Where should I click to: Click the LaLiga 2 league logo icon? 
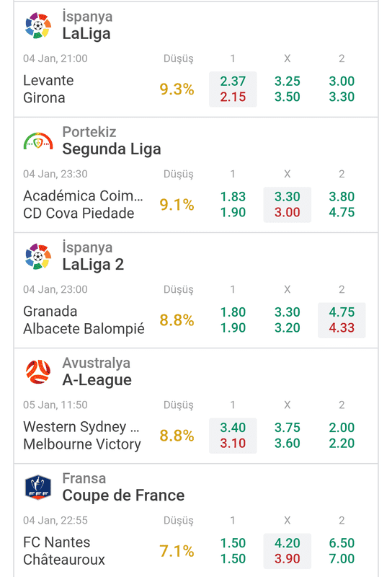click(38, 257)
